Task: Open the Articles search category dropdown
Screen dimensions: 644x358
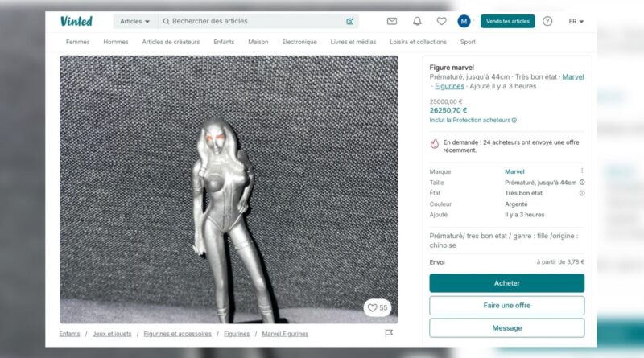Action: [x=134, y=22]
